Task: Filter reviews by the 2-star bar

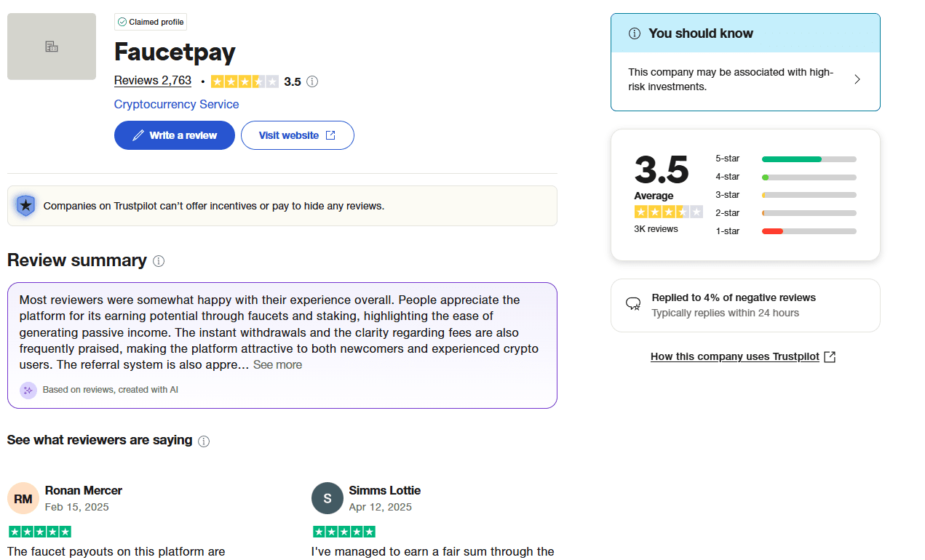Action: 809,213
